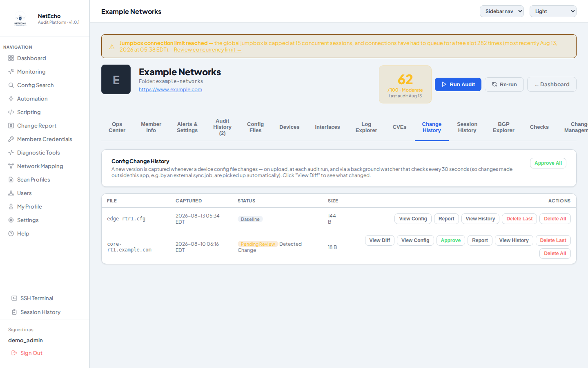Click the Scripting code-brackets icon
The height and width of the screenshot is (368, 588).
11,112
